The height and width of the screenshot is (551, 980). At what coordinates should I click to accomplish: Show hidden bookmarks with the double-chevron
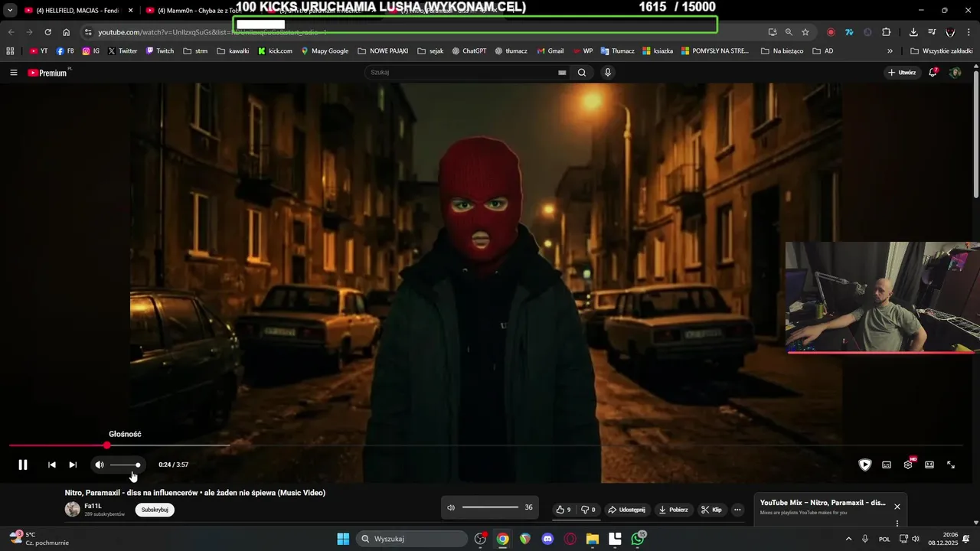[x=890, y=51]
